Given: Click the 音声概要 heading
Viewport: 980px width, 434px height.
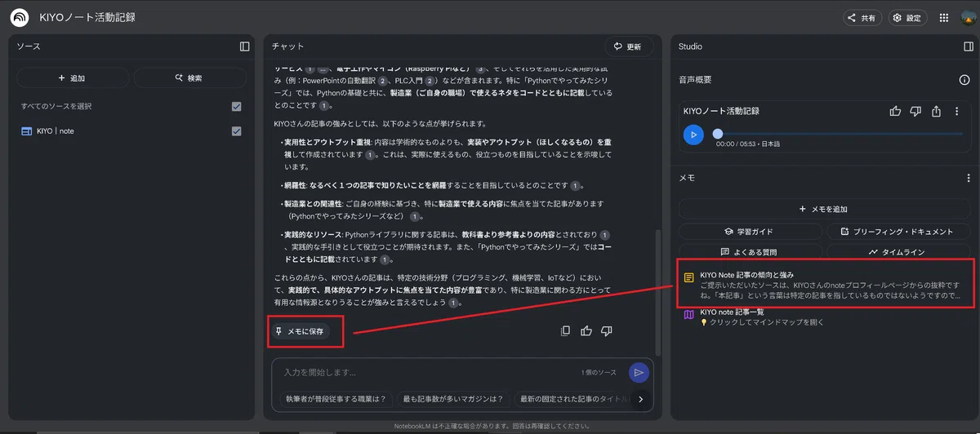Looking at the screenshot, I should pyautogui.click(x=695, y=80).
